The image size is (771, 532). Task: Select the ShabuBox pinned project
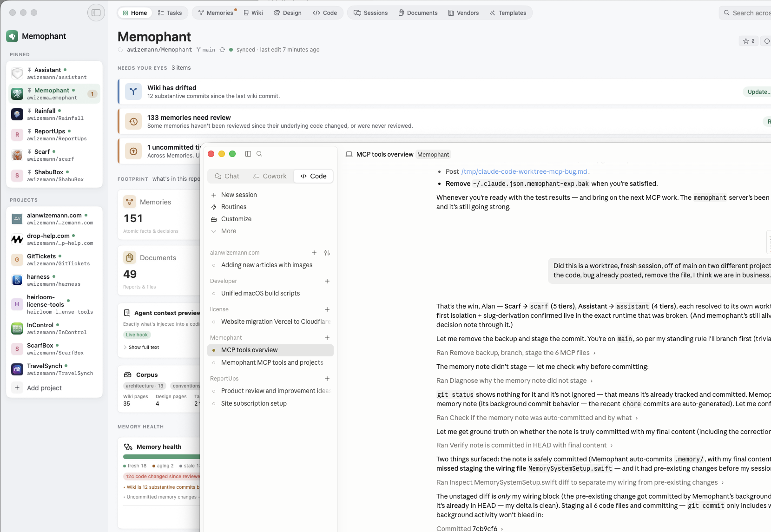[54, 176]
